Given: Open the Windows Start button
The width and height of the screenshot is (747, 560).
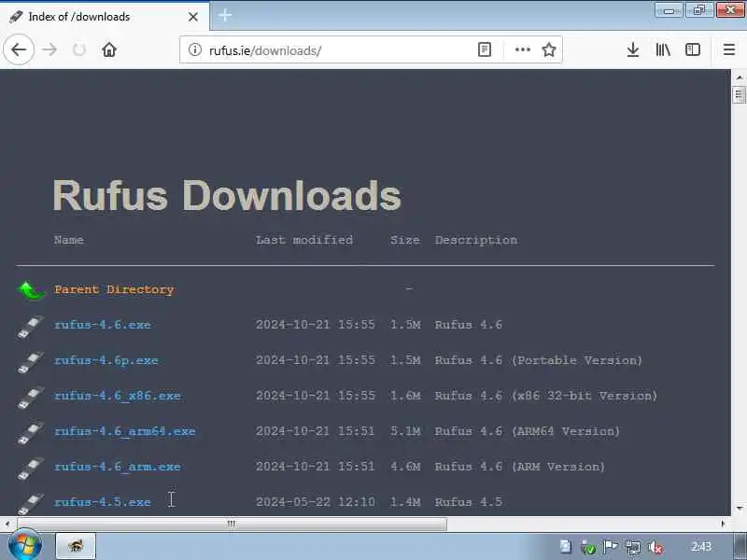Looking at the screenshot, I should (x=25, y=546).
